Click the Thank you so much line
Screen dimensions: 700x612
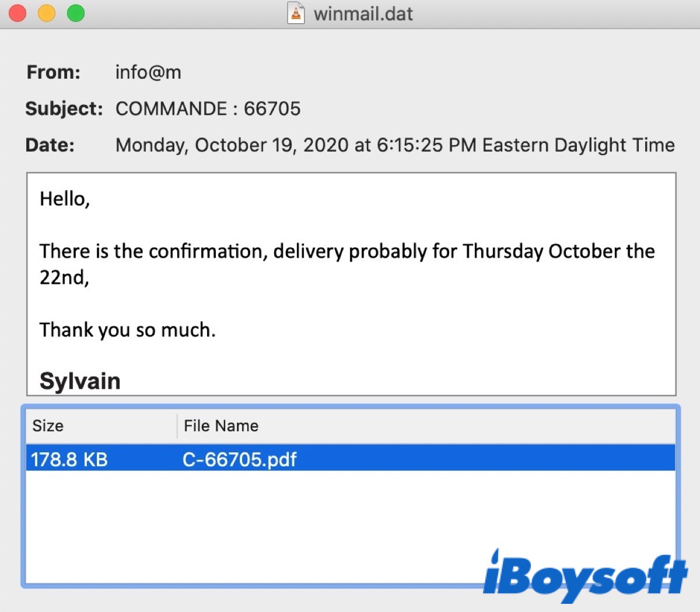[x=127, y=330]
